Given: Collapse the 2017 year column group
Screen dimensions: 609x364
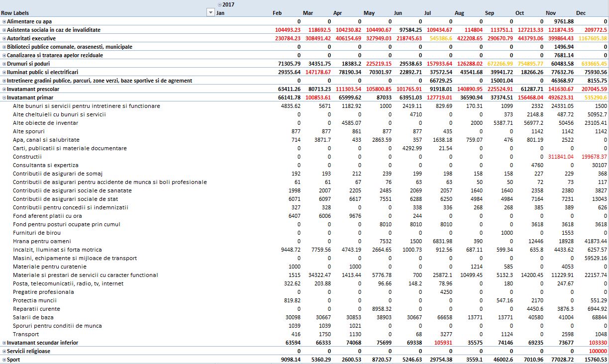Looking at the screenshot, I should pos(219,4).
